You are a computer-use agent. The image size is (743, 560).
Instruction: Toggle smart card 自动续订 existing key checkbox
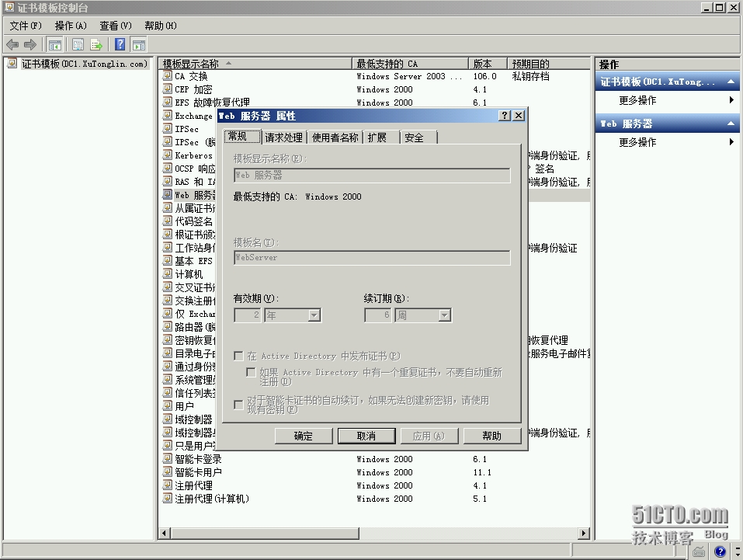239,405
